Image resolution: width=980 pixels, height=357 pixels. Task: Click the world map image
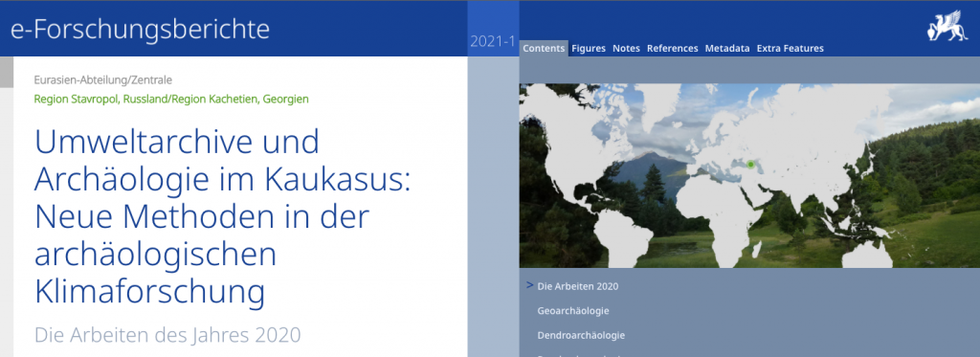pyautogui.click(x=749, y=175)
